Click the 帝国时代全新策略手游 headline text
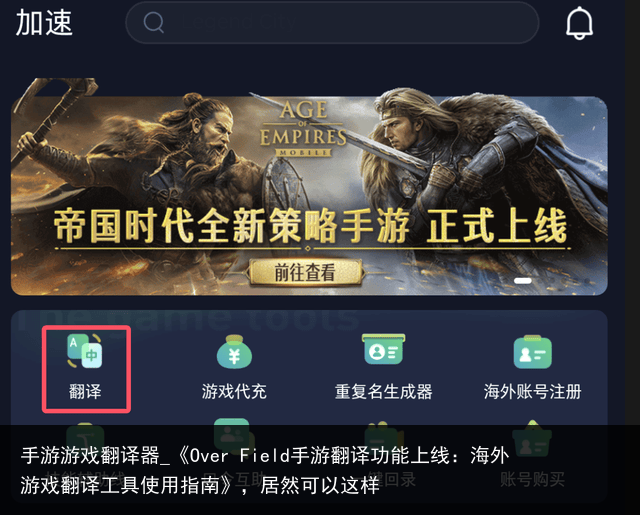Viewport: 640px width, 515px height. tap(231, 226)
